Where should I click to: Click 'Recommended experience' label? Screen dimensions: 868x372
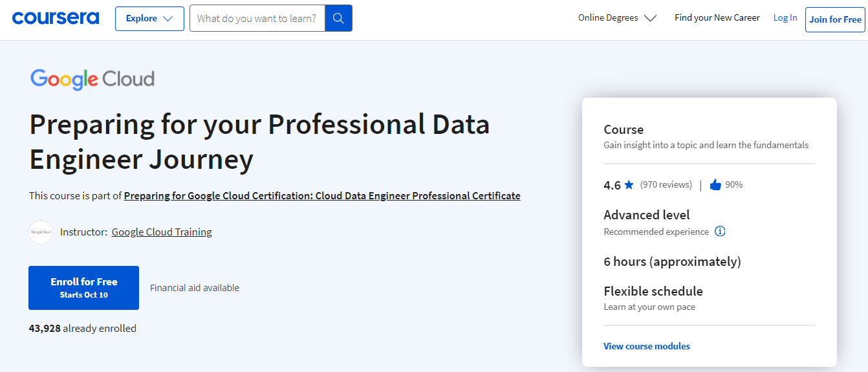pyautogui.click(x=656, y=232)
